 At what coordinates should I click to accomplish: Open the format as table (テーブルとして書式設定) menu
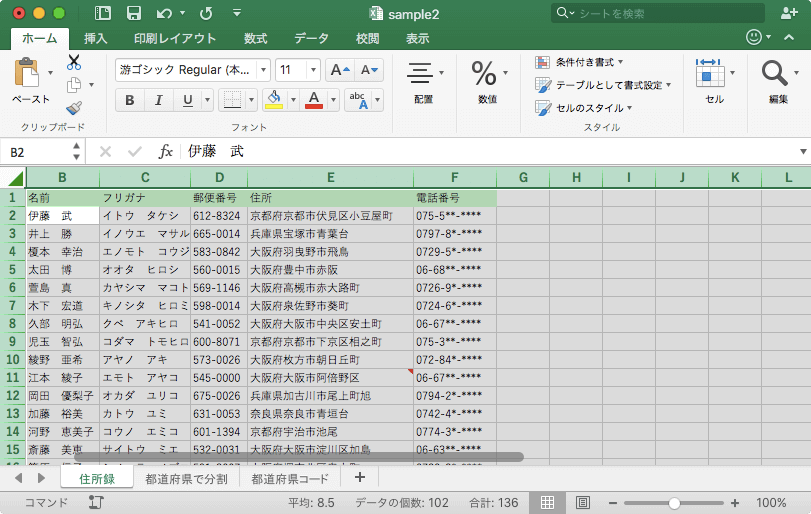point(603,85)
